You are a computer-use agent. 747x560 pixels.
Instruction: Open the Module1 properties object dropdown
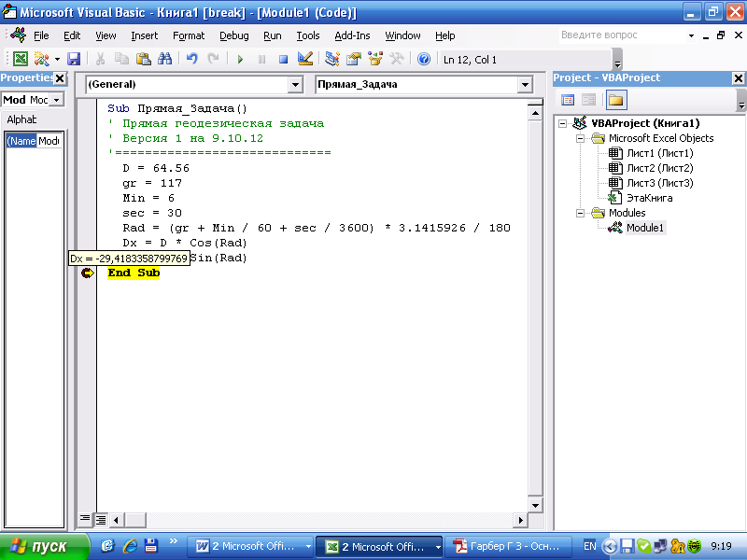pos(57,100)
